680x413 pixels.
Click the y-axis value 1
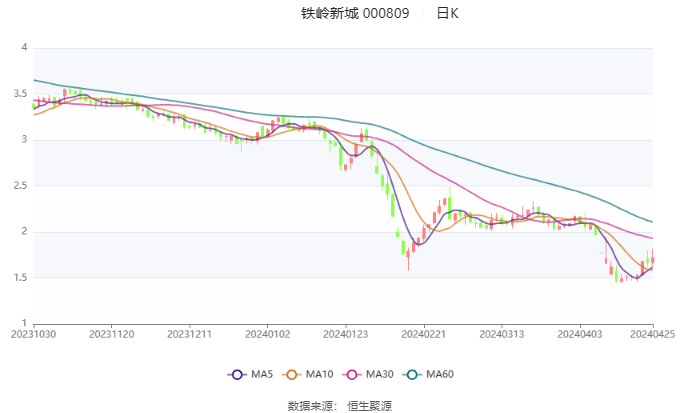click(x=24, y=323)
